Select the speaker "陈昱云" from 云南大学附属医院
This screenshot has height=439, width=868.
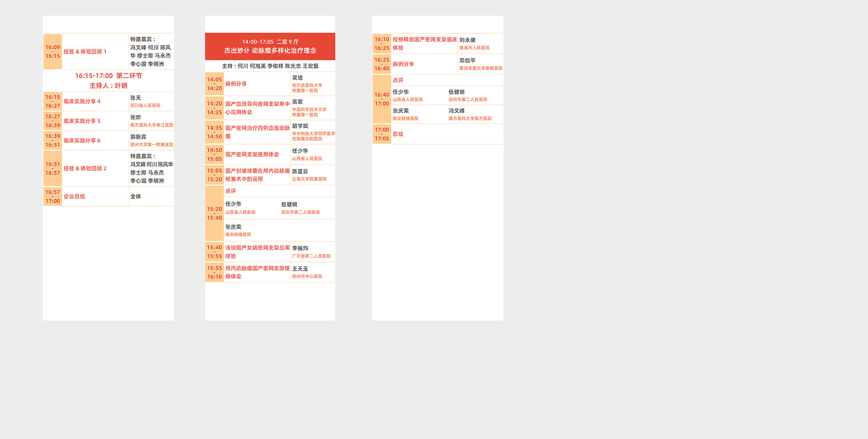coord(300,171)
